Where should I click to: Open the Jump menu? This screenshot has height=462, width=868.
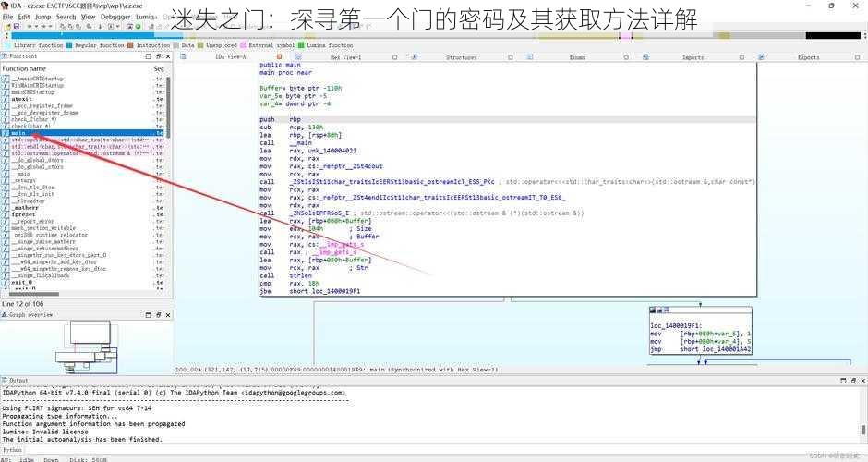(42, 17)
